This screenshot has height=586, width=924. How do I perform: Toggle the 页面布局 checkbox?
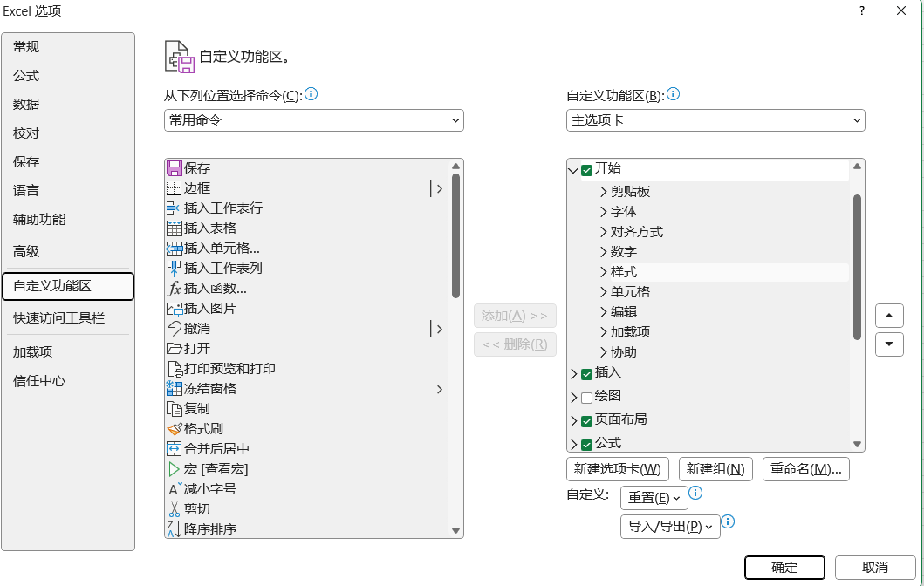[586, 420]
